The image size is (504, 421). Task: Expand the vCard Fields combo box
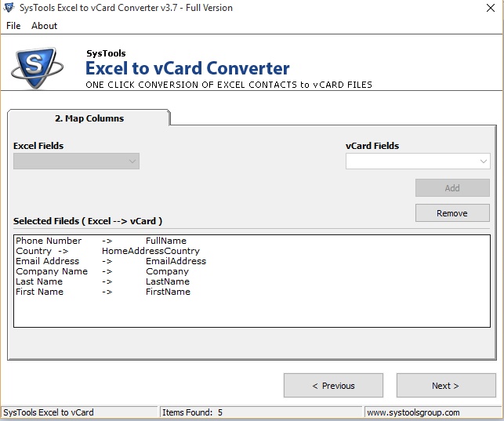(418, 161)
